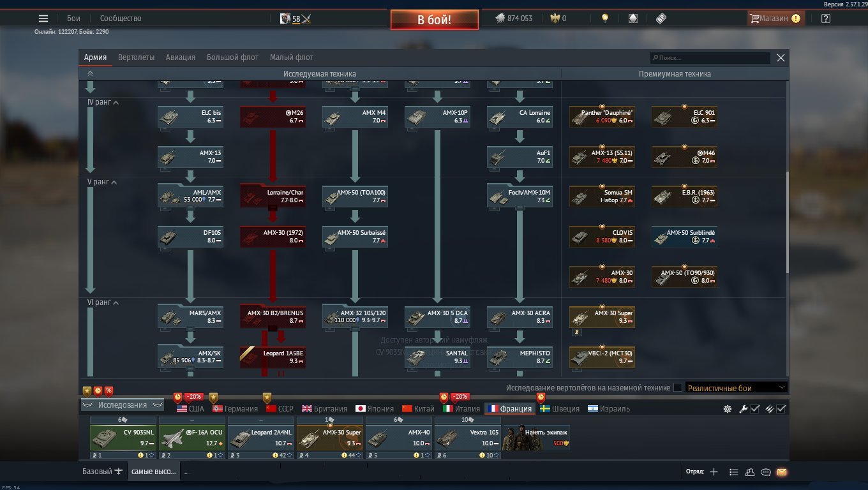Open the question mark help icon
The image size is (868, 490).
[x=826, y=19]
